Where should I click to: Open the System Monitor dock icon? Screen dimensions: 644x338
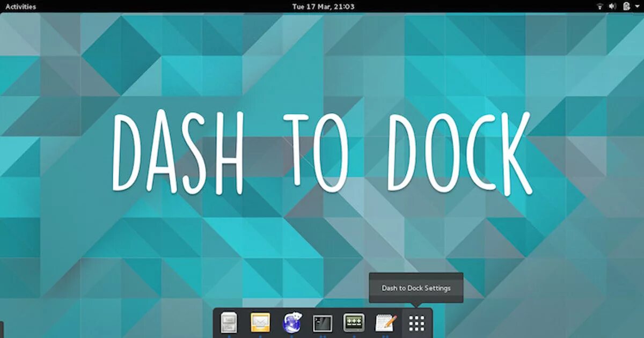(354, 323)
